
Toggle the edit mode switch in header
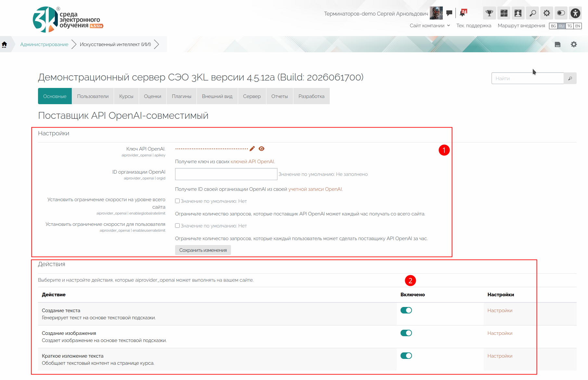[x=561, y=13]
